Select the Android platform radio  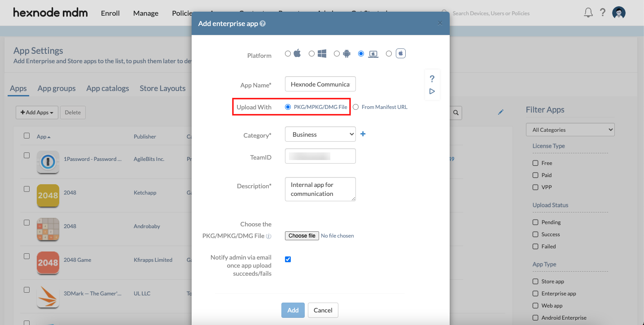pos(337,54)
